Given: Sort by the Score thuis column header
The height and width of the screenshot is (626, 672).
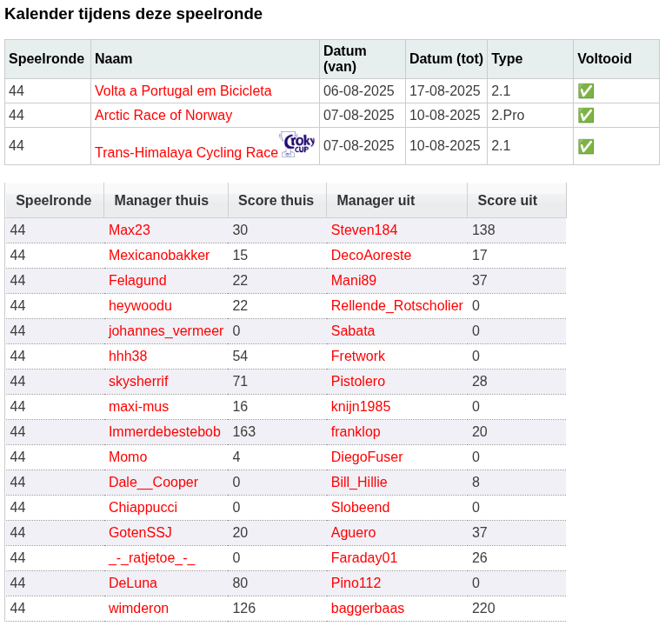Looking at the screenshot, I should pos(276,200).
